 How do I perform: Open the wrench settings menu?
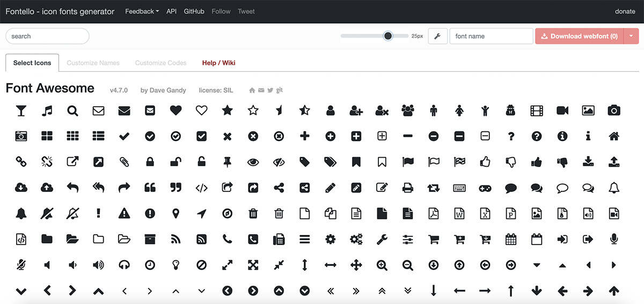coord(437,36)
